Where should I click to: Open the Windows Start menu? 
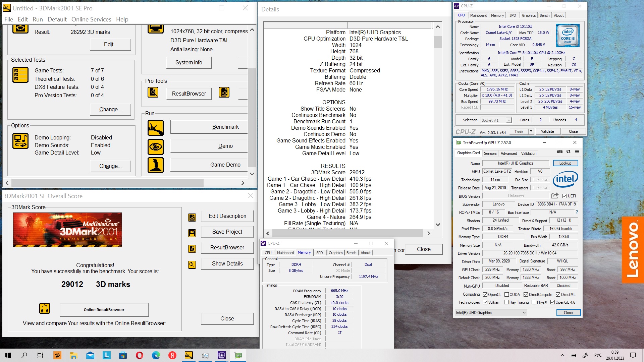click(8, 355)
